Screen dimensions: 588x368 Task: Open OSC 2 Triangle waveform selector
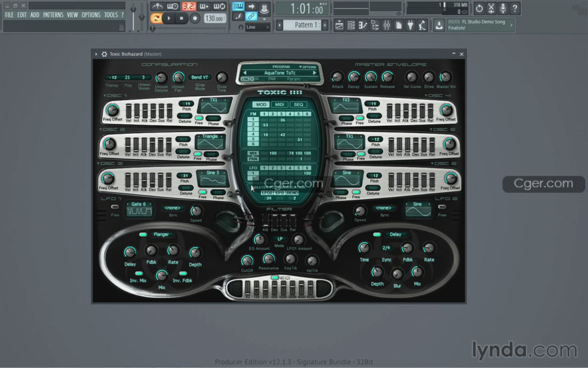(x=210, y=142)
